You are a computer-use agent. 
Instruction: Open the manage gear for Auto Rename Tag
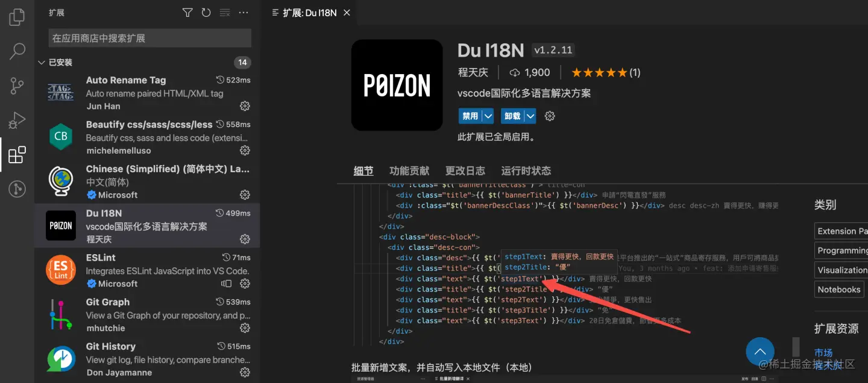245,106
